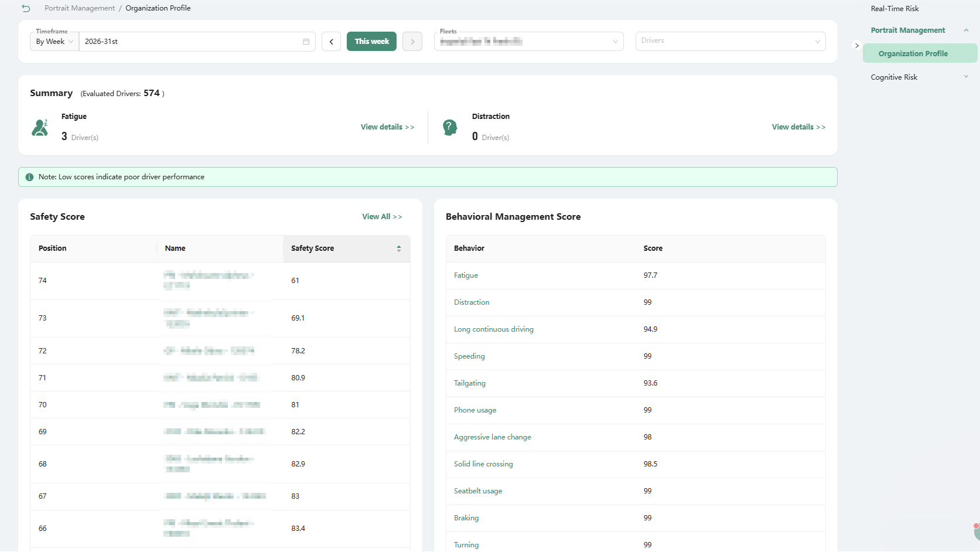Select the row with position 67
980x552 pixels.
click(220, 496)
